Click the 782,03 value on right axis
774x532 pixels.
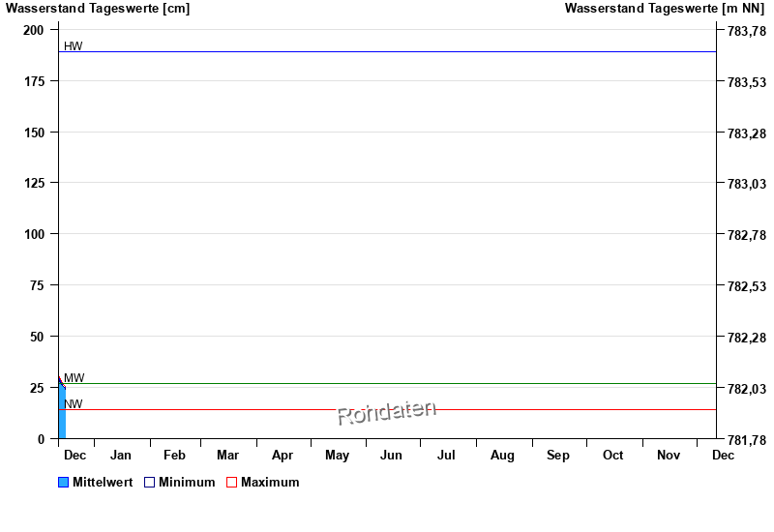pyautogui.click(x=746, y=389)
